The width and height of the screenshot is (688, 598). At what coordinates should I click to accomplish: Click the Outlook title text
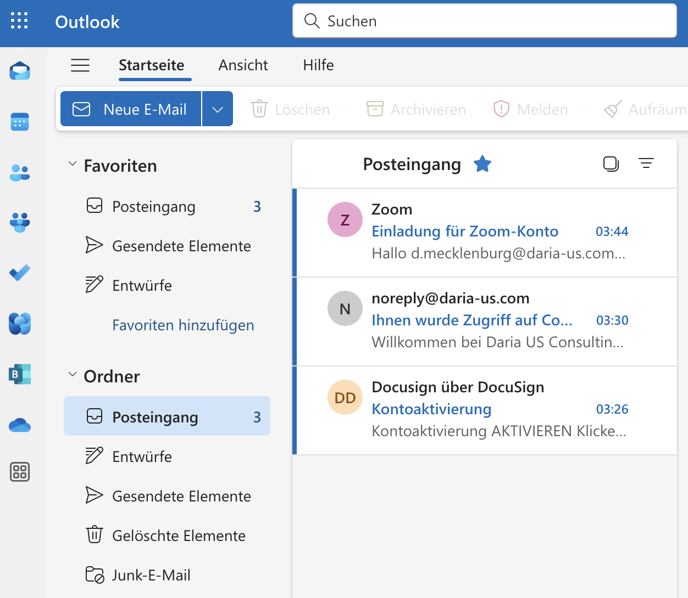coord(87,21)
